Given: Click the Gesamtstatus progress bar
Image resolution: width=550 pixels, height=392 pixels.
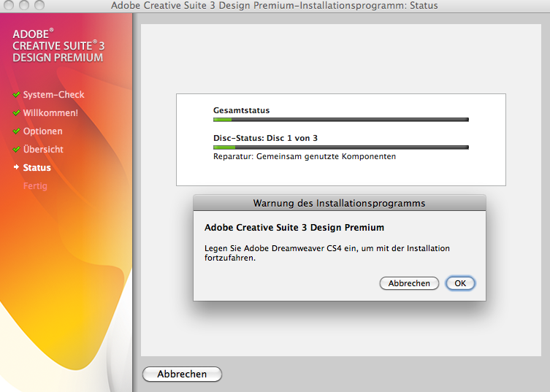Looking at the screenshot, I should click(341, 120).
